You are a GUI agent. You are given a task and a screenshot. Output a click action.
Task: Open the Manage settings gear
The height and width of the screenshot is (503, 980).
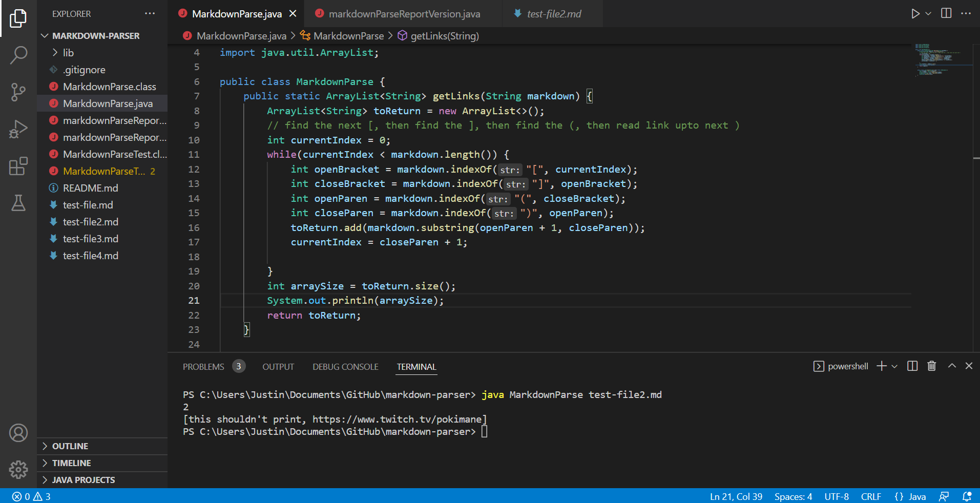pos(18,469)
